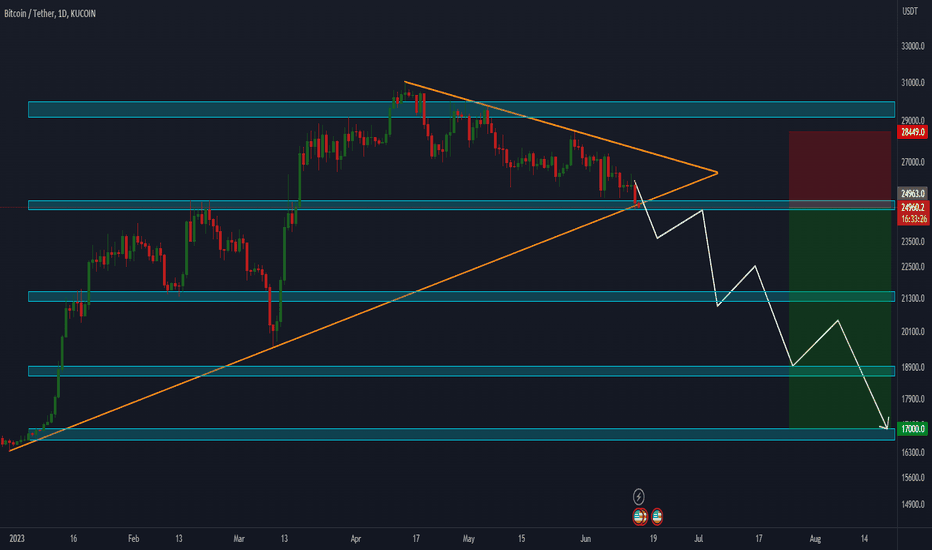Screen dimensions: 932x550
Task: Click the 20100.0 price axis value
Action: 912,332
